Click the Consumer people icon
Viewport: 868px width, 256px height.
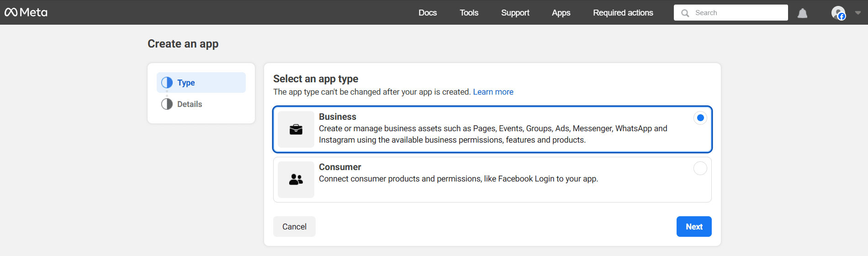(296, 180)
